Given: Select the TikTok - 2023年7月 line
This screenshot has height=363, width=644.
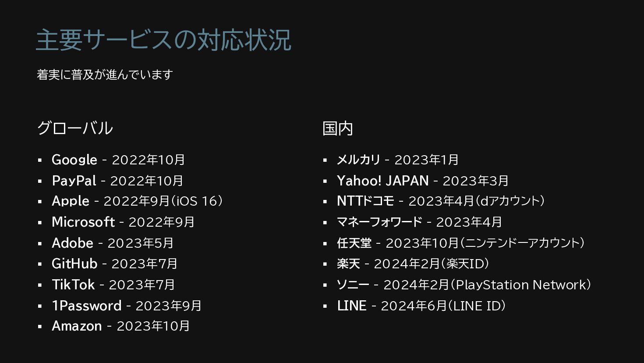Looking at the screenshot, I should point(113,285).
